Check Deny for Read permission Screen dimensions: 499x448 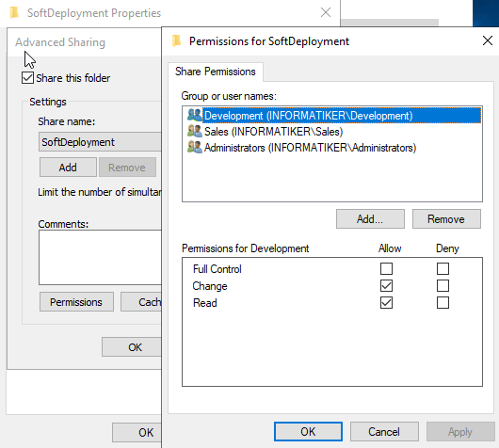(x=443, y=303)
